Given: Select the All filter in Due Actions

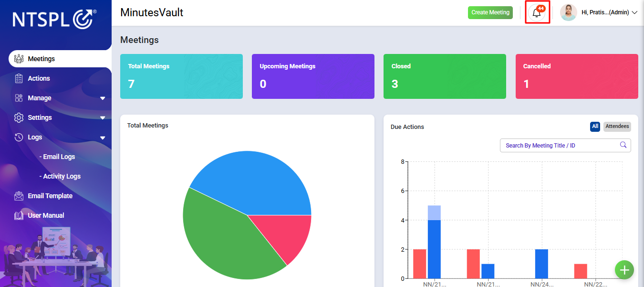Looking at the screenshot, I should coord(595,127).
